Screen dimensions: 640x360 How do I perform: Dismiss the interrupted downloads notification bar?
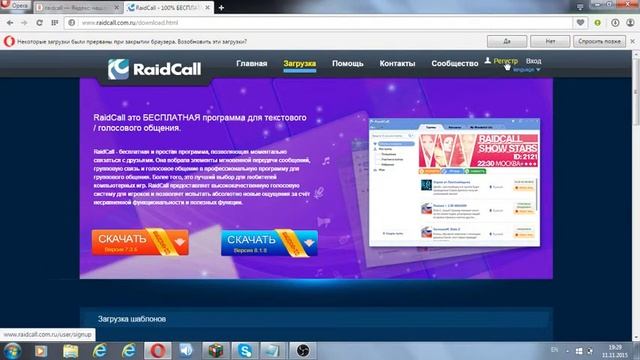(x=633, y=41)
